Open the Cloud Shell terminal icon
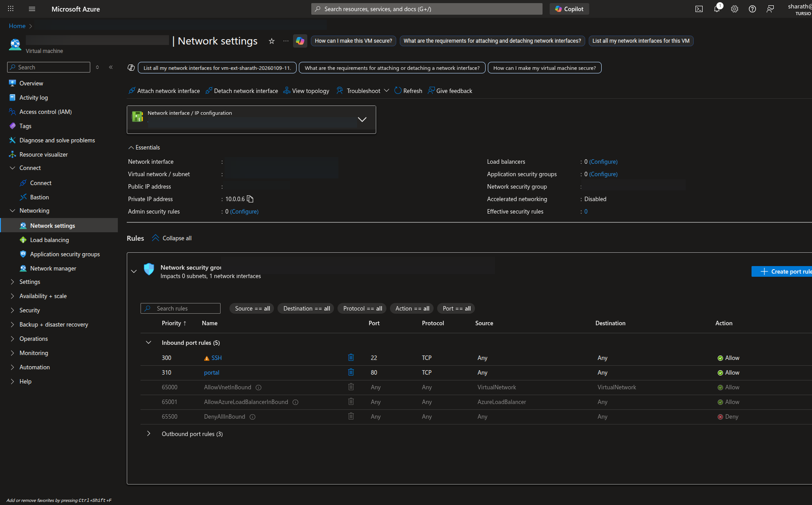The image size is (812, 505). (699, 9)
